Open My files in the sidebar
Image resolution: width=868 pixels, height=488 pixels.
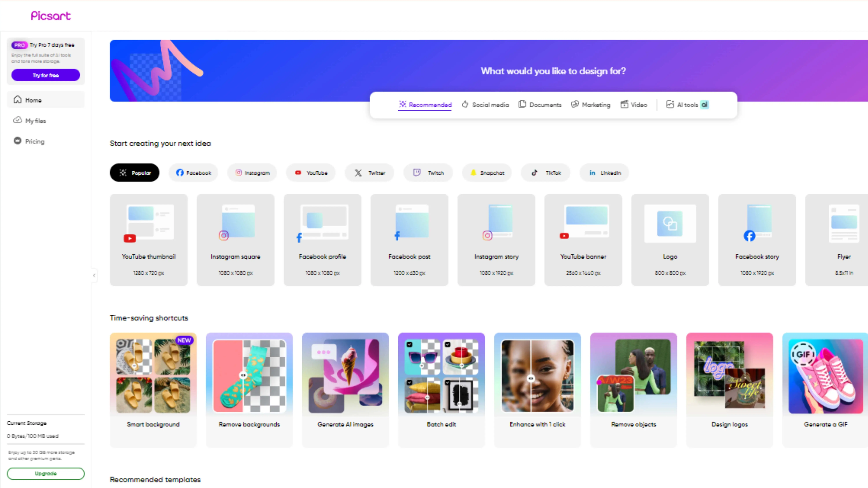[x=46, y=120]
